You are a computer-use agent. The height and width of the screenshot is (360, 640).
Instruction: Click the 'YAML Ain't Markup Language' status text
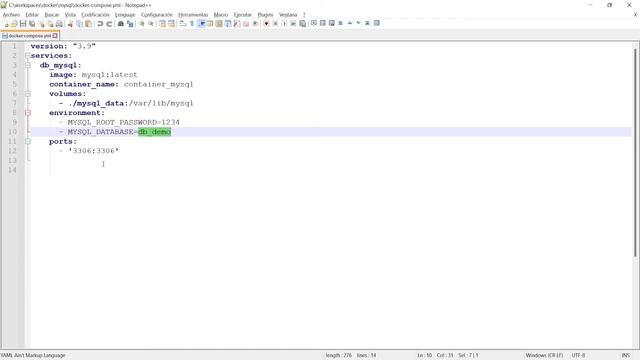[x=33, y=356]
